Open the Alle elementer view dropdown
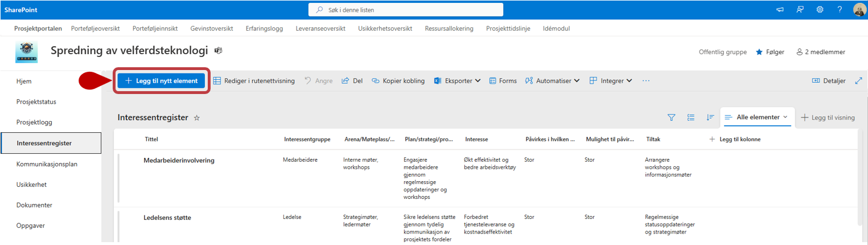This screenshot has width=868, height=245. 756,117
